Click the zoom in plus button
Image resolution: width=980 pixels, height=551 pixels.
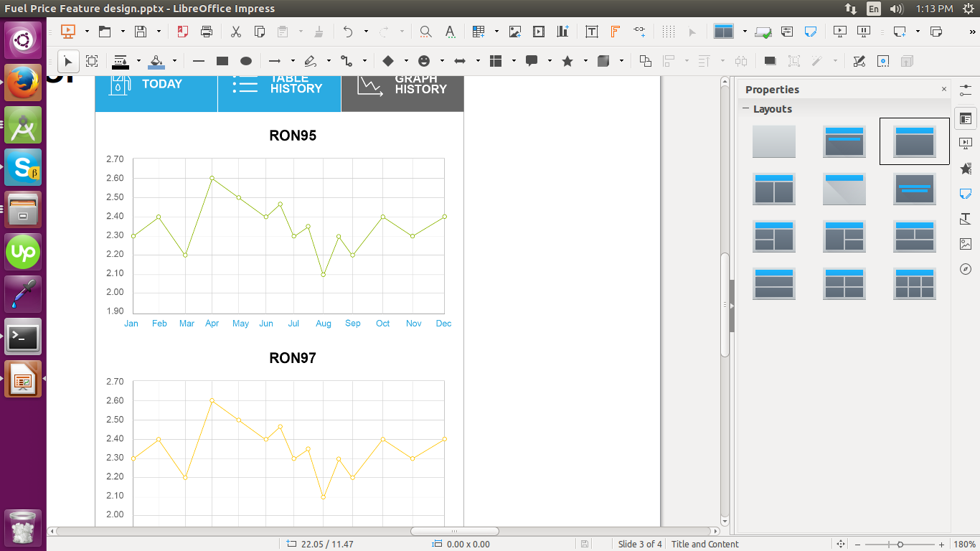click(x=941, y=545)
